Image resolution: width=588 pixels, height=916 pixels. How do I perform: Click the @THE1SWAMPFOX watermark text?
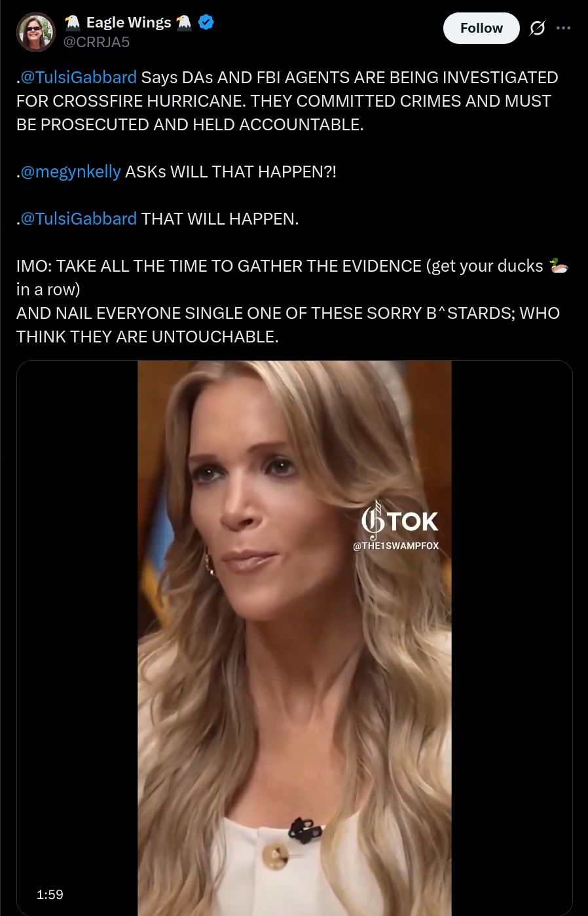pyautogui.click(x=396, y=546)
